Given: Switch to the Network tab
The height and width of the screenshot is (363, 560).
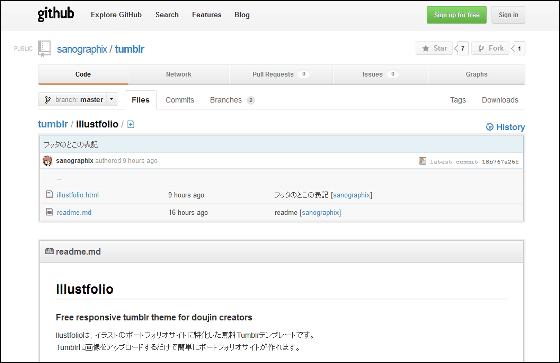Looking at the screenshot, I should pyautogui.click(x=179, y=74).
